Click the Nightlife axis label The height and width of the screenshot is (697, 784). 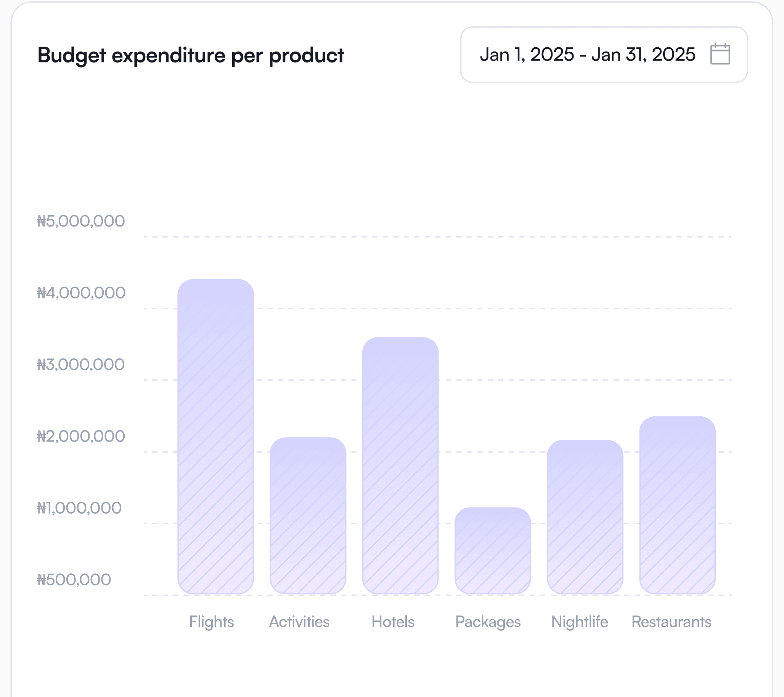[x=580, y=622]
